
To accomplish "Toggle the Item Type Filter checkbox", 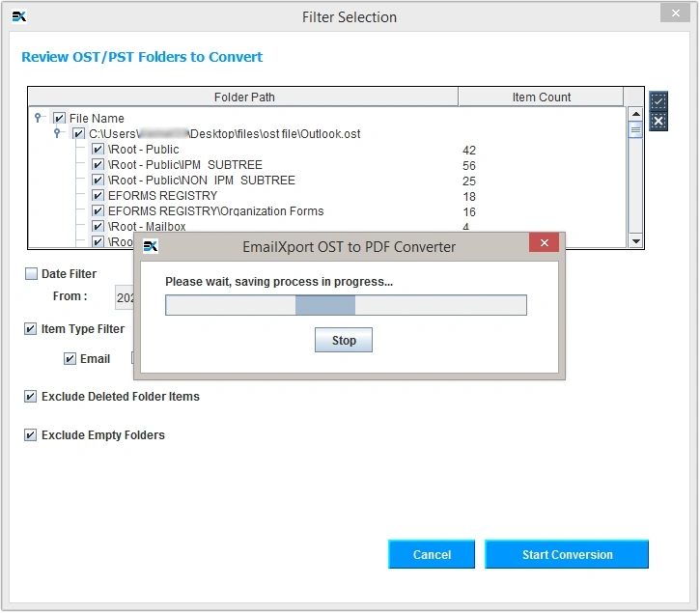I will click(30, 329).
